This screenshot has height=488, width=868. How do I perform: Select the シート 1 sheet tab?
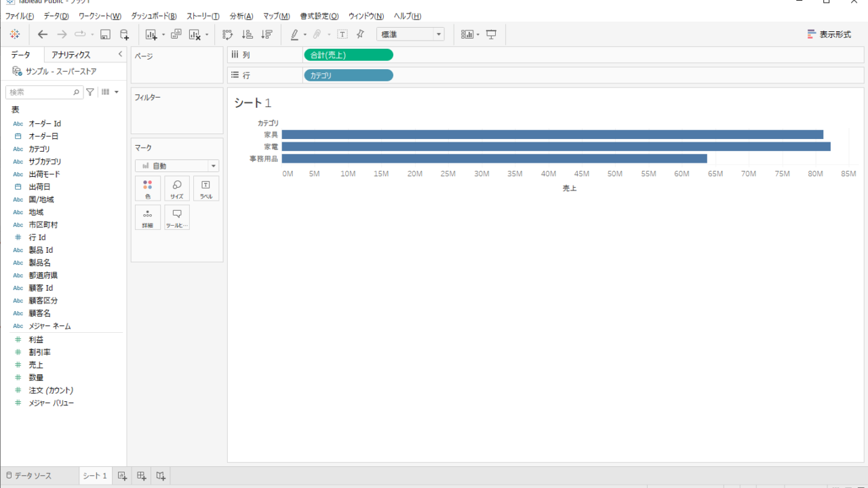(95, 476)
